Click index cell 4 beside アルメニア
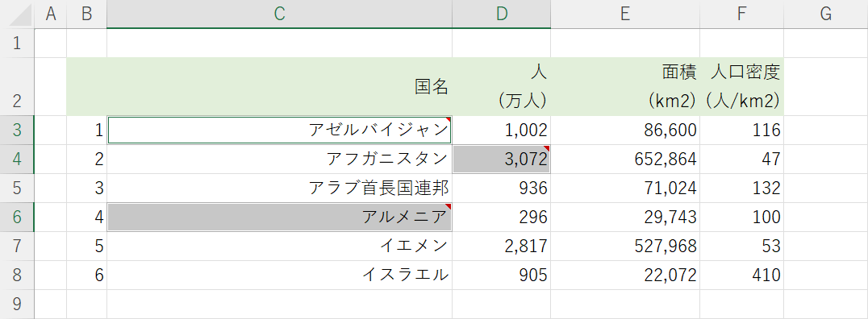868x319 pixels. point(87,217)
